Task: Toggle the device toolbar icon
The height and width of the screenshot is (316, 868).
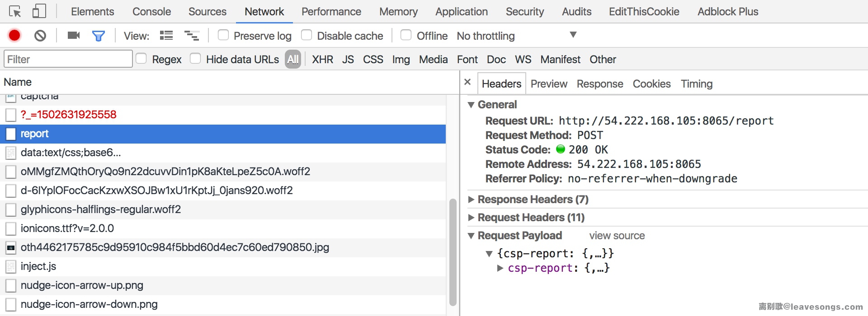Action: (x=39, y=11)
